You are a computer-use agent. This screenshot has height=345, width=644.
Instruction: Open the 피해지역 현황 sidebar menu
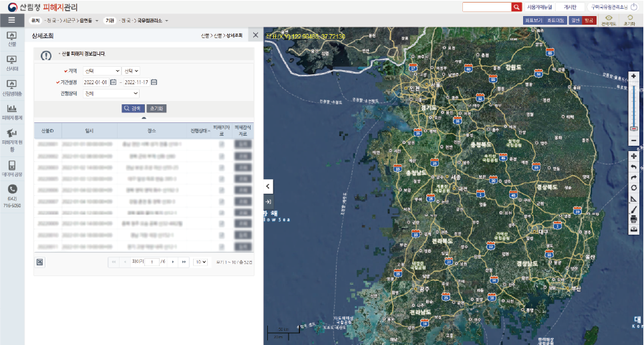[x=12, y=140]
